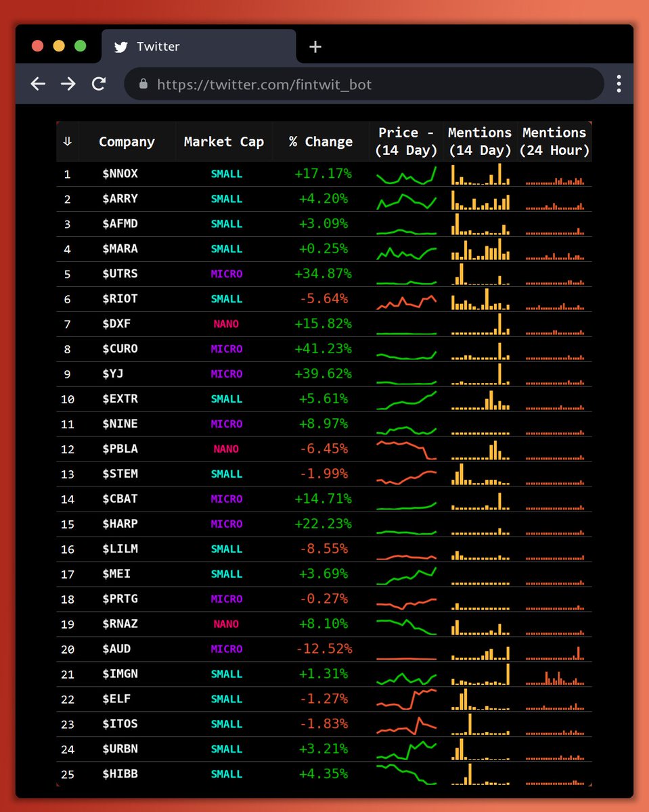This screenshot has height=812, width=649.
Task: Click the padlock icon in address bar
Action: pyautogui.click(x=143, y=84)
